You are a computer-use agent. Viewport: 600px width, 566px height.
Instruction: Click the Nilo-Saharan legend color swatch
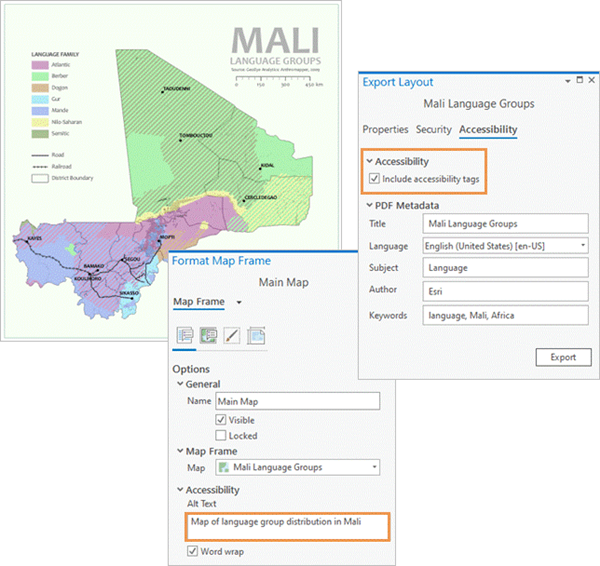pos(40,122)
